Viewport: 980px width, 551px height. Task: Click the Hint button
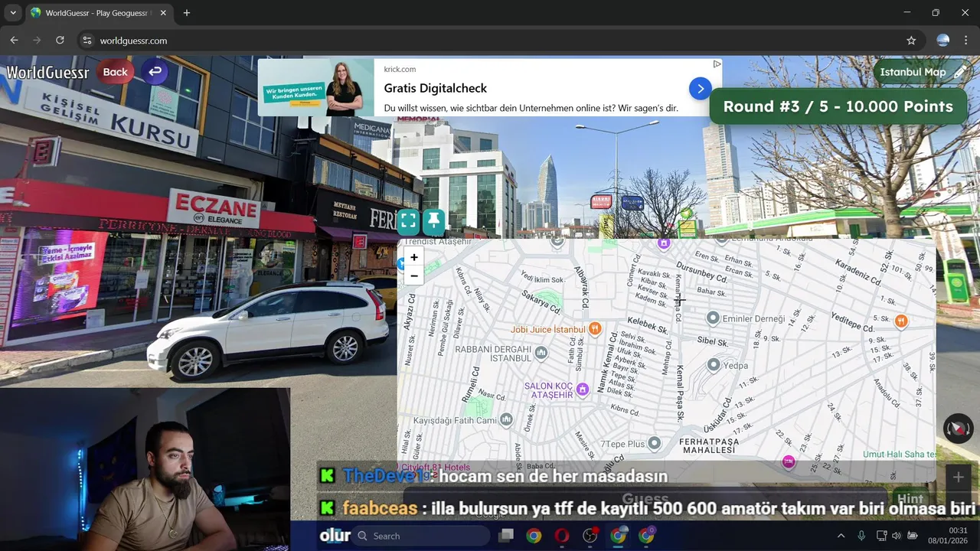pos(910,499)
